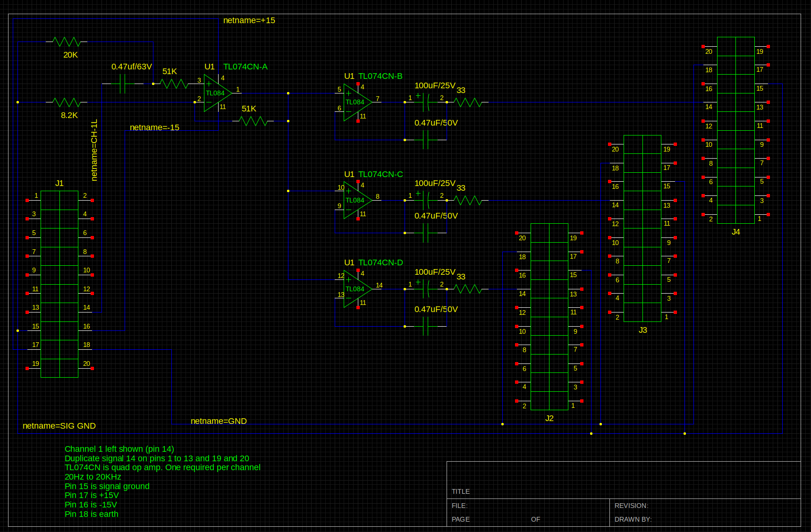811x532 pixels.
Task: Click 100uF/25V capacitor on TL074CN-D output
Action: tap(426, 289)
